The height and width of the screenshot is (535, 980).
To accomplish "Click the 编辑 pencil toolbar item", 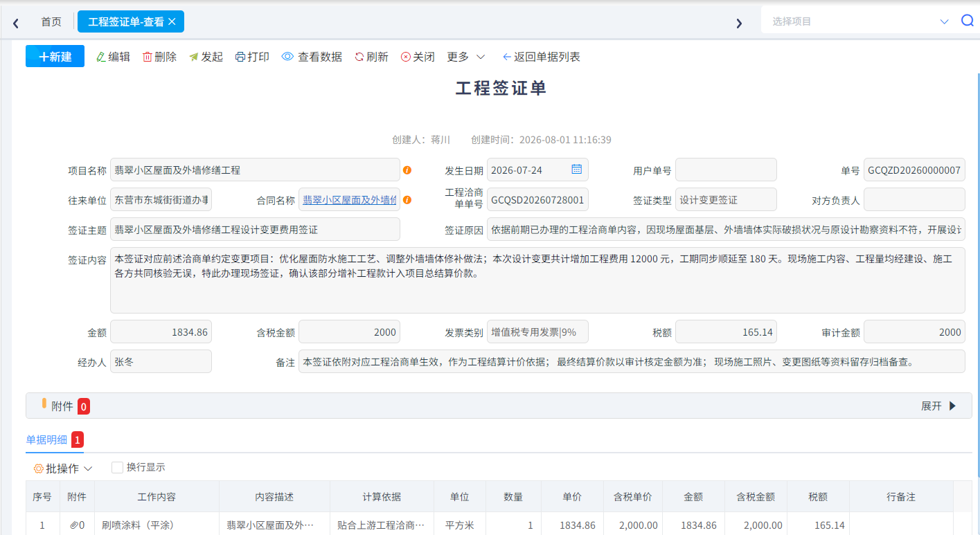I will click(113, 57).
